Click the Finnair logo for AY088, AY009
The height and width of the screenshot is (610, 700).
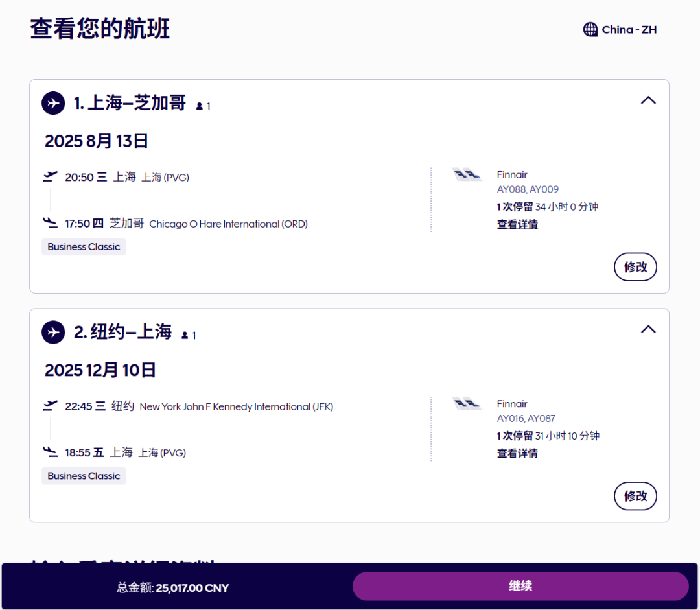coord(467,174)
